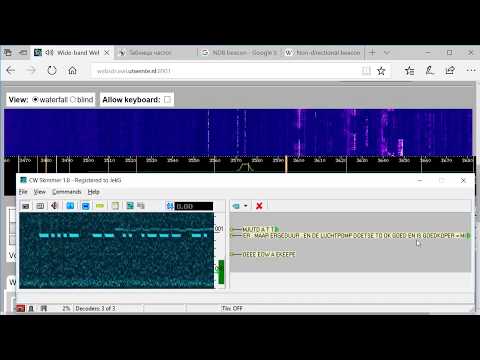The height and width of the screenshot is (360, 480).
Task: Click the second blue square toolbar icon
Action: pyautogui.click(x=86, y=206)
